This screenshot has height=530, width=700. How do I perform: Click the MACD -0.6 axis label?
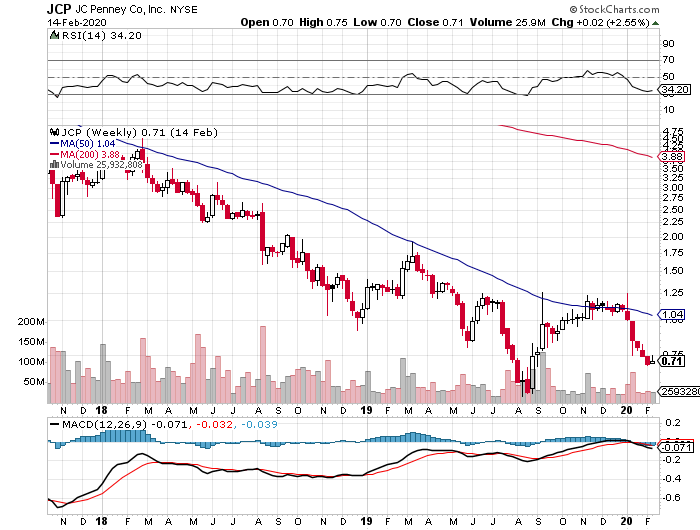click(671, 498)
